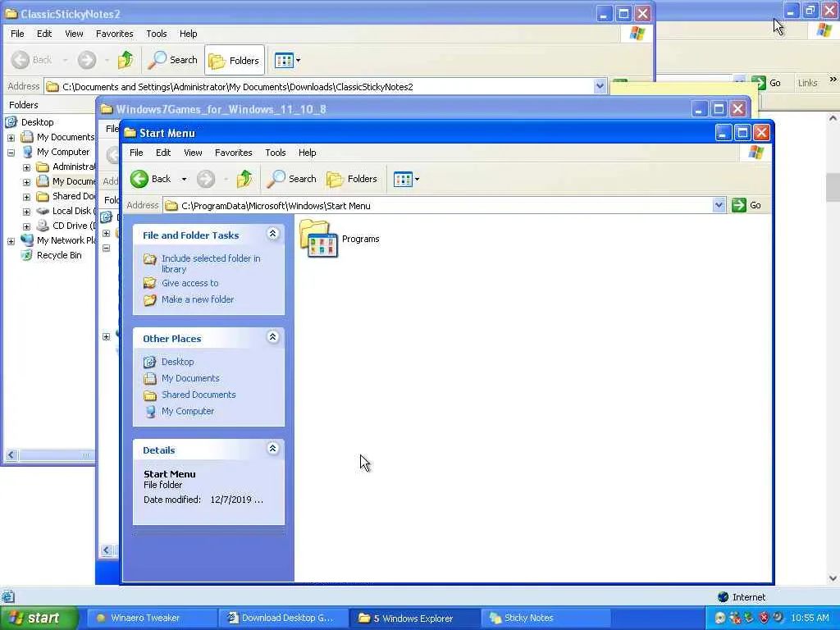Click Links toolbar label in background window
The image size is (840, 630).
click(807, 83)
